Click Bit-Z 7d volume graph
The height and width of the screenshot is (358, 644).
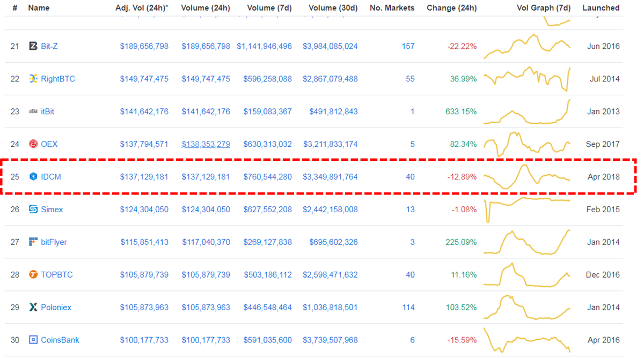point(527,46)
